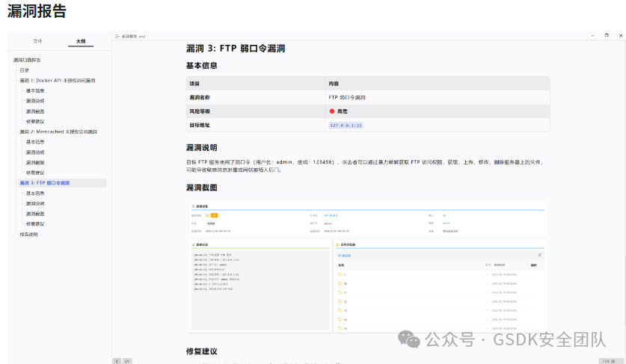Select 基本信息 under 漏洞 3 in outline
This screenshot has width=626, height=364.
click(35, 193)
